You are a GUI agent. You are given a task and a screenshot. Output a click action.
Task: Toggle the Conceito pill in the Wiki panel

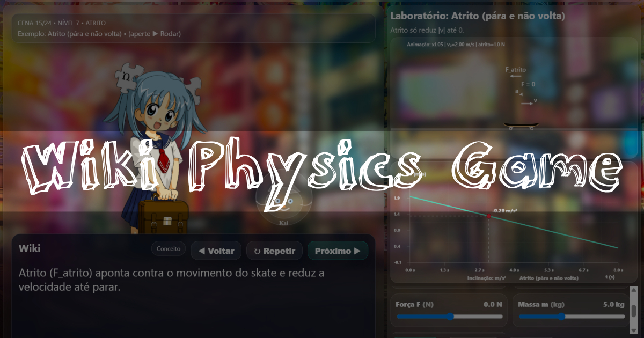pos(168,248)
